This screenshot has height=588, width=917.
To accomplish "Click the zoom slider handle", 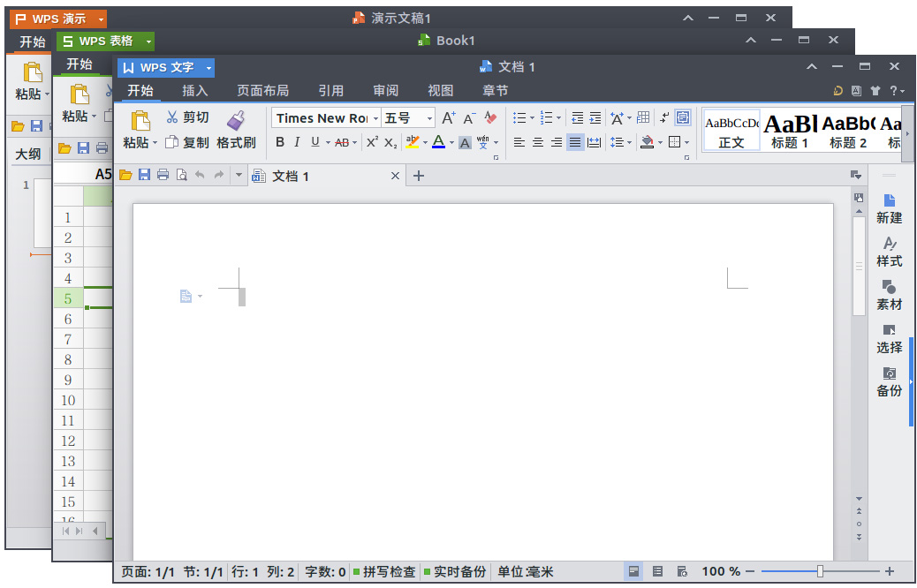I will (820, 571).
